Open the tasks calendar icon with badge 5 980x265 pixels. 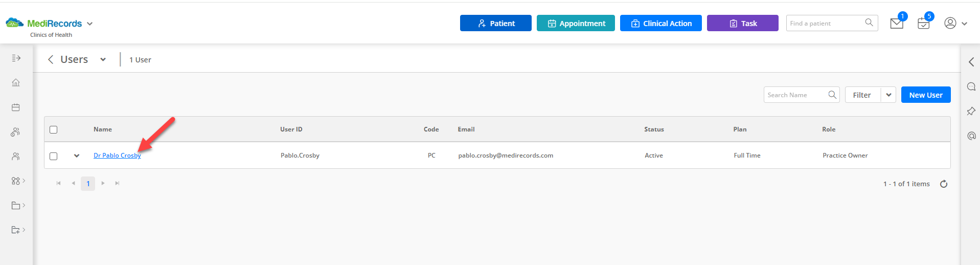click(923, 23)
